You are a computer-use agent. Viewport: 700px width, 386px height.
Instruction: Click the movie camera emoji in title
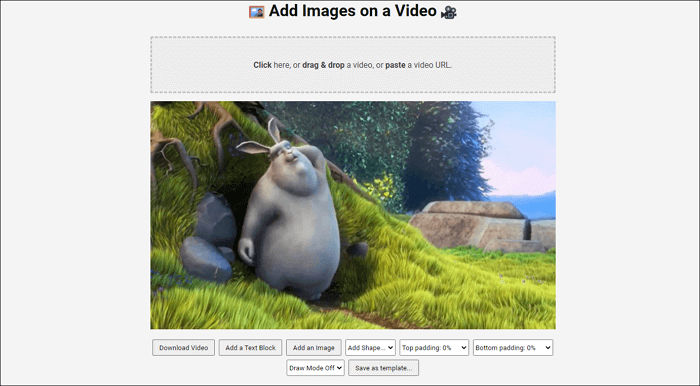(449, 12)
